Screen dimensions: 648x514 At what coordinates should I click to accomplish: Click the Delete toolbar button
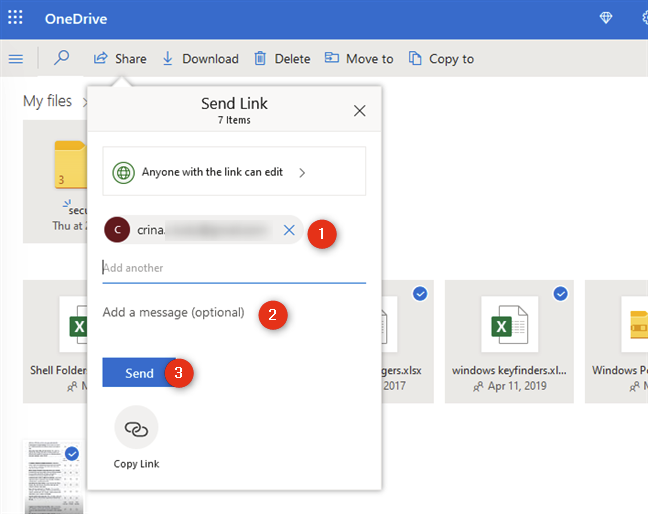point(282,59)
